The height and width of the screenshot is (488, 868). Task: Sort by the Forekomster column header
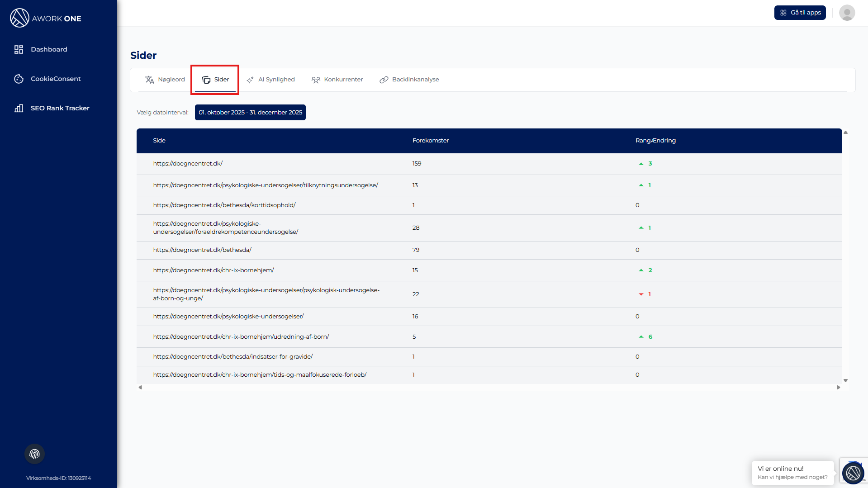pyautogui.click(x=430, y=141)
